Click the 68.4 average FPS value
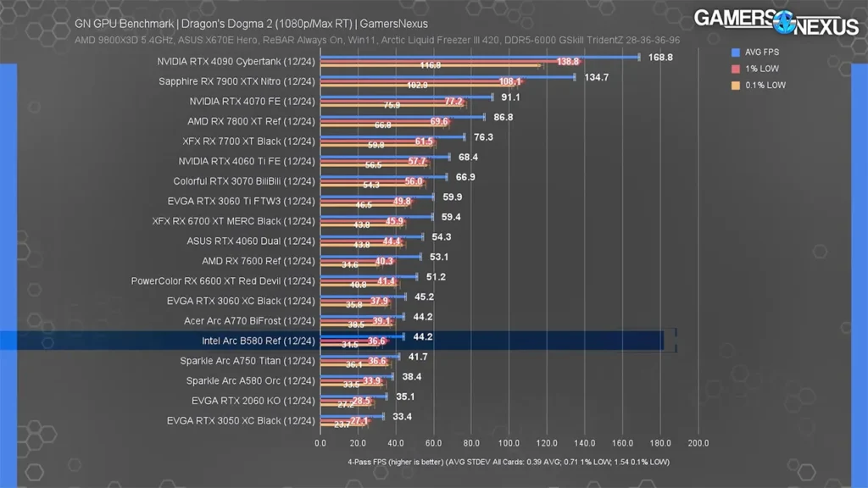This screenshot has width=868, height=488. click(x=468, y=157)
